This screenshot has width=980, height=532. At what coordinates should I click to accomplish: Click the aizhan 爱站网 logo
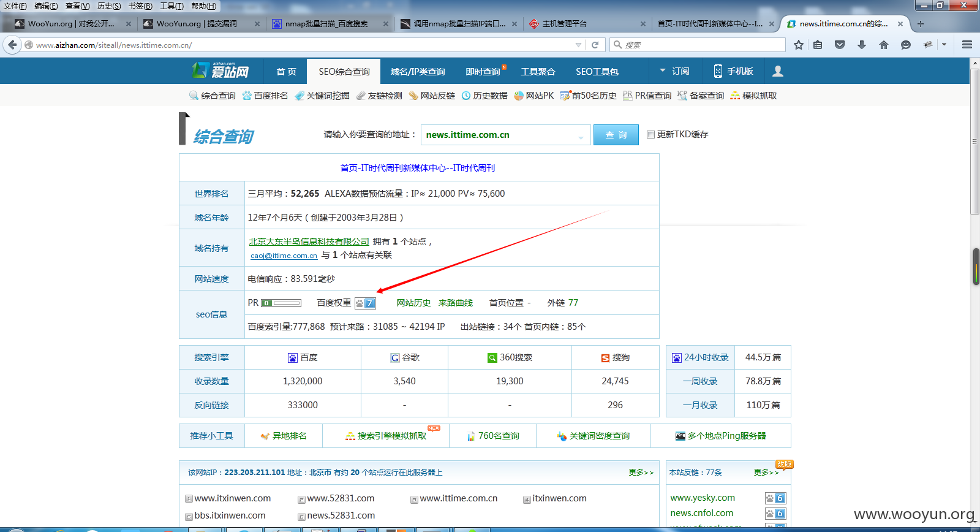tap(221, 70)
